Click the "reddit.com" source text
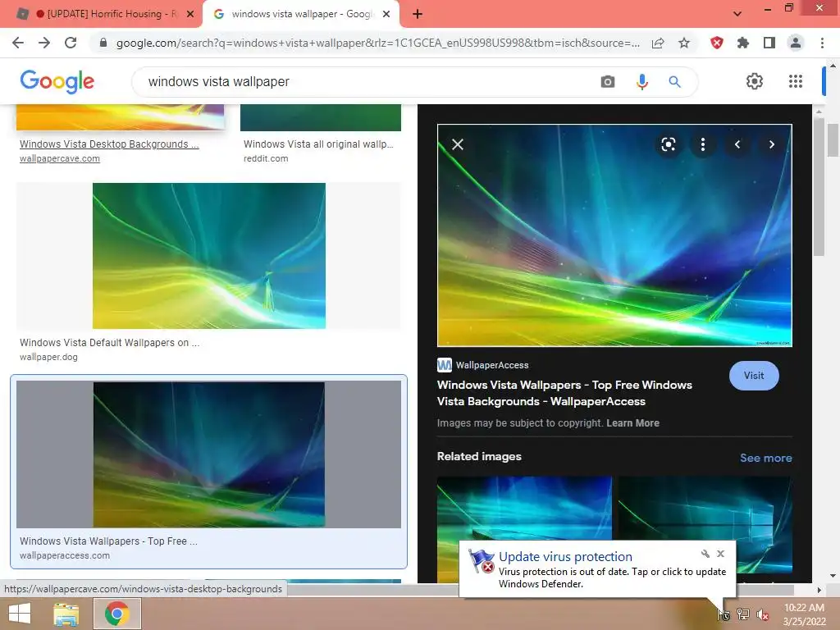This screenshot has width=840, height=630. point(266,158)
